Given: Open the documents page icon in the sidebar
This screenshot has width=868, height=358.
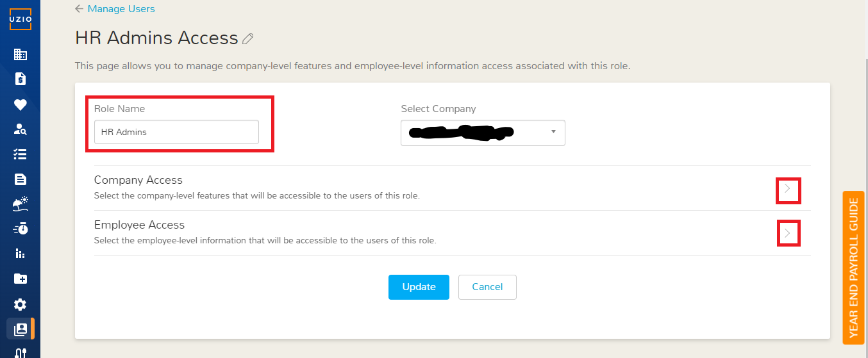Looking at the screenshot, I should (20, 179).
